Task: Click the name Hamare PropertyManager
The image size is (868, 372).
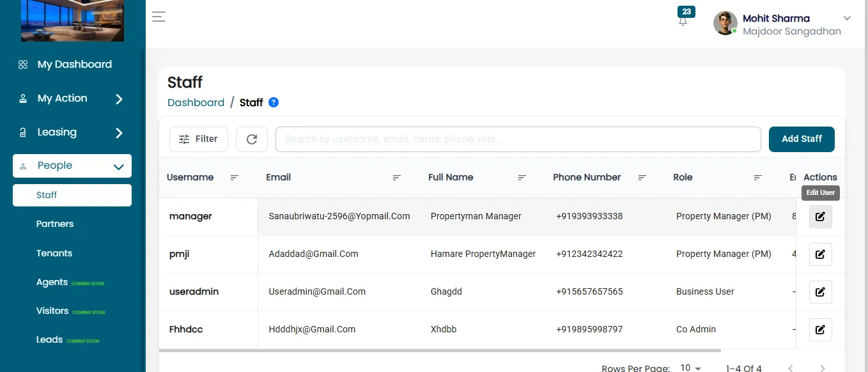Action: click(x=483, y=254)
